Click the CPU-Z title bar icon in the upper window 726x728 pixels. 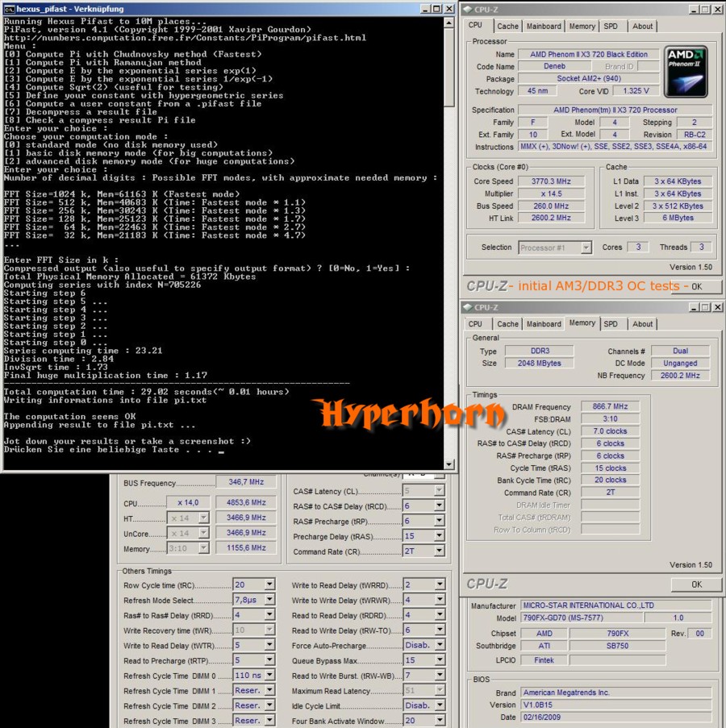468,10
